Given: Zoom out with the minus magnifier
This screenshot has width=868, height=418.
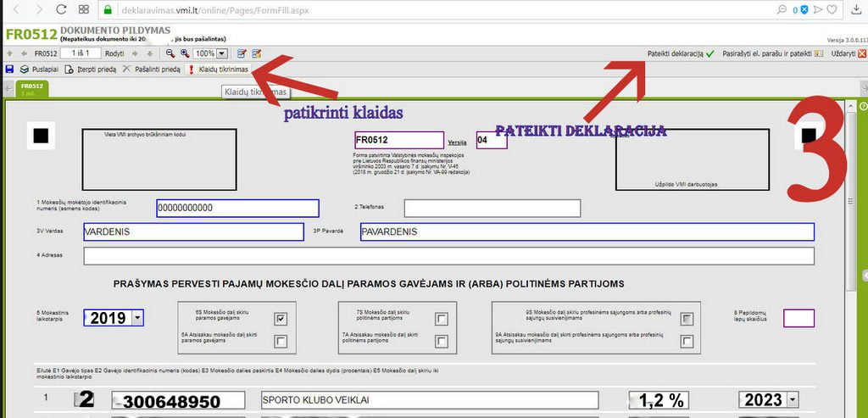Looking at the screenshot, I should click(x=170, y=53).
